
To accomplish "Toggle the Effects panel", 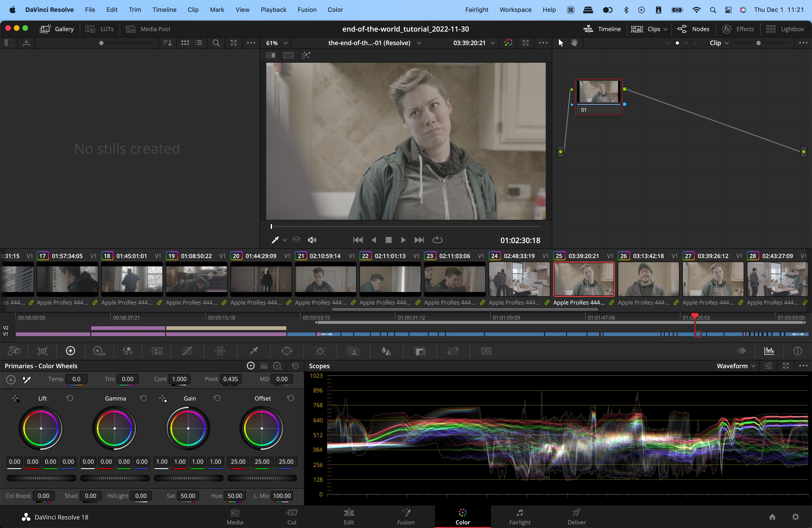I will click(738, 29).
